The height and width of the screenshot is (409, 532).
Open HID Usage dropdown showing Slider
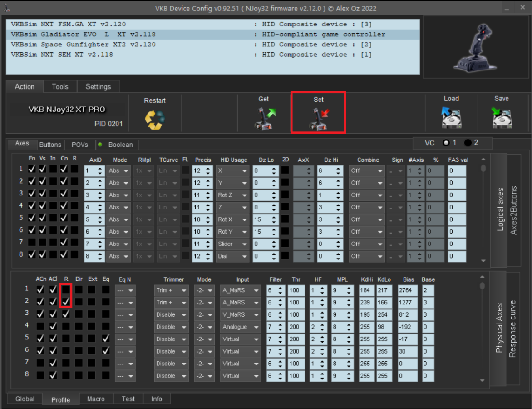232,244
